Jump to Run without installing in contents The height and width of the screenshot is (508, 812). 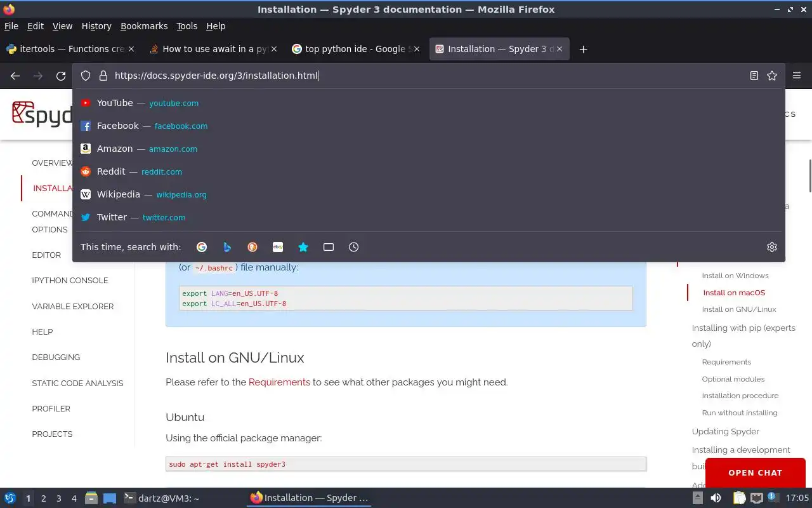pyautogui.click(x=740, y=413)
